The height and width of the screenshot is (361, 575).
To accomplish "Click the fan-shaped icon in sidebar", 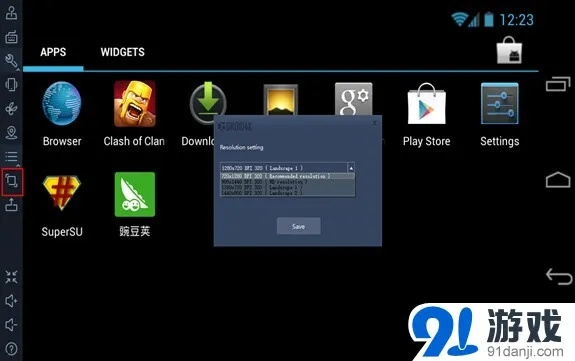I will coord(11,109).
